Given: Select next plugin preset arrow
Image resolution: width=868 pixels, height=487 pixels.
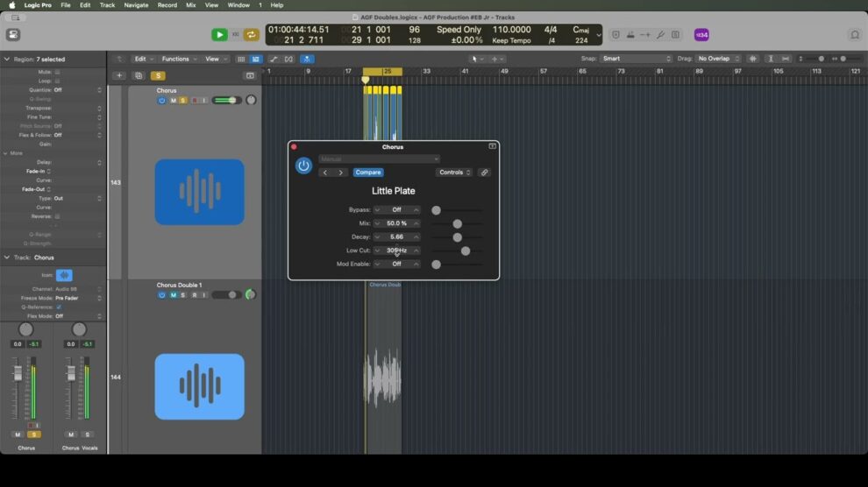Looking at the screenshot, I should (x=341, y=173).
